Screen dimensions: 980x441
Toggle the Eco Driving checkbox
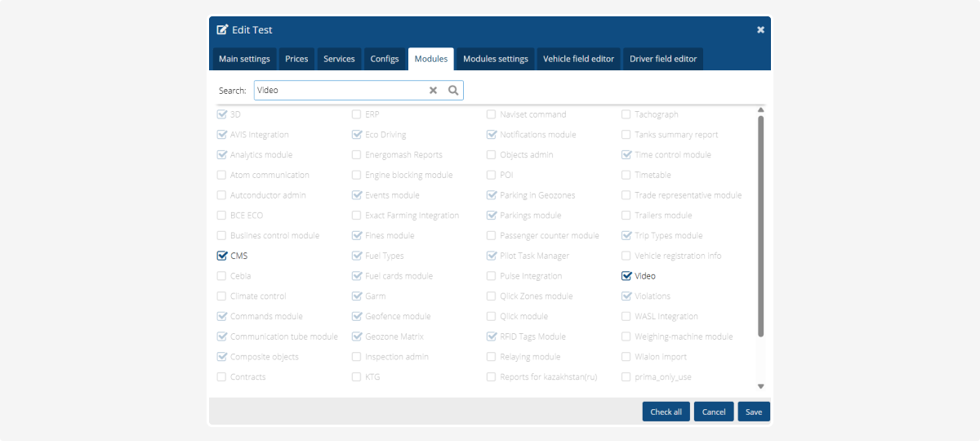coord(357,135)
